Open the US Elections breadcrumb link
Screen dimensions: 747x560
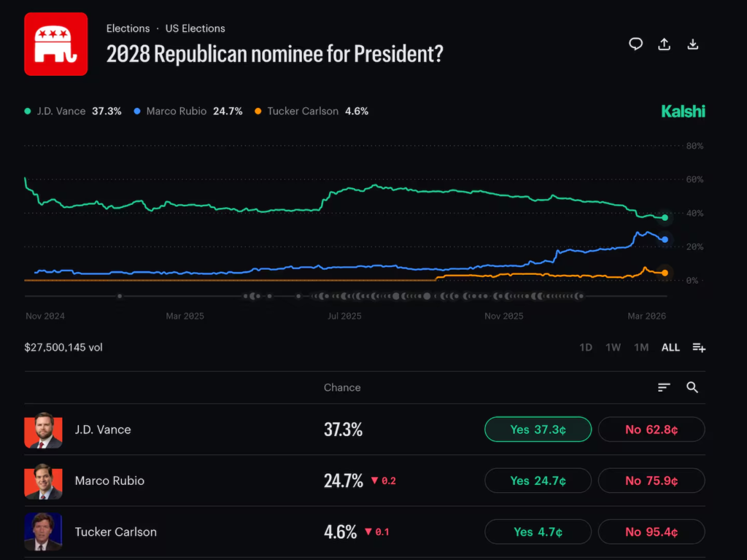coord(195,28)
